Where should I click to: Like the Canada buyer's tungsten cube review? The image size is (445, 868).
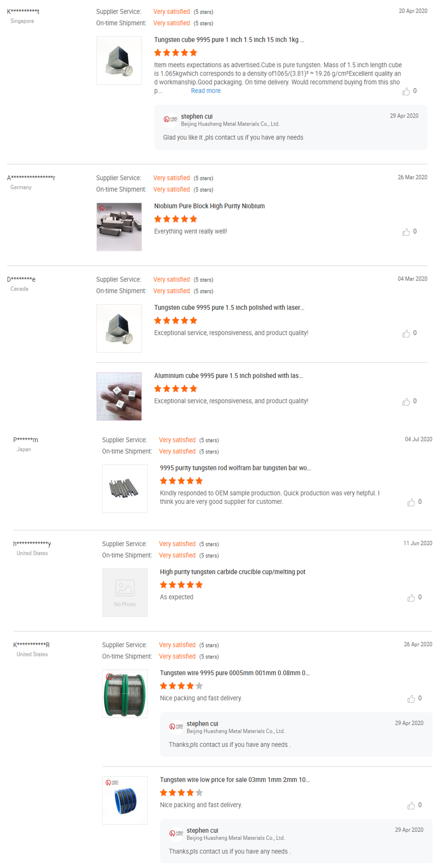[x=406, y=334]
